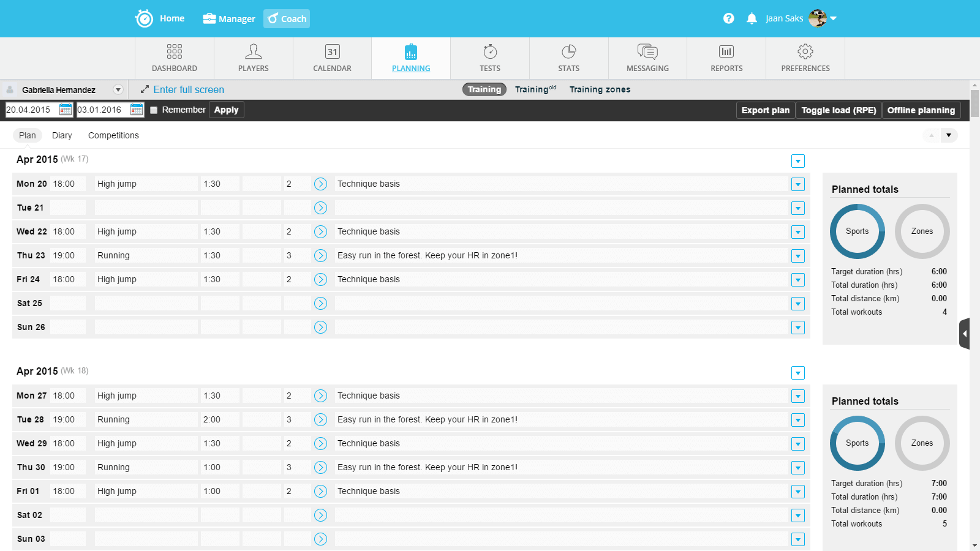
Task: Click the Export plan button
Action: click(765, 110)
